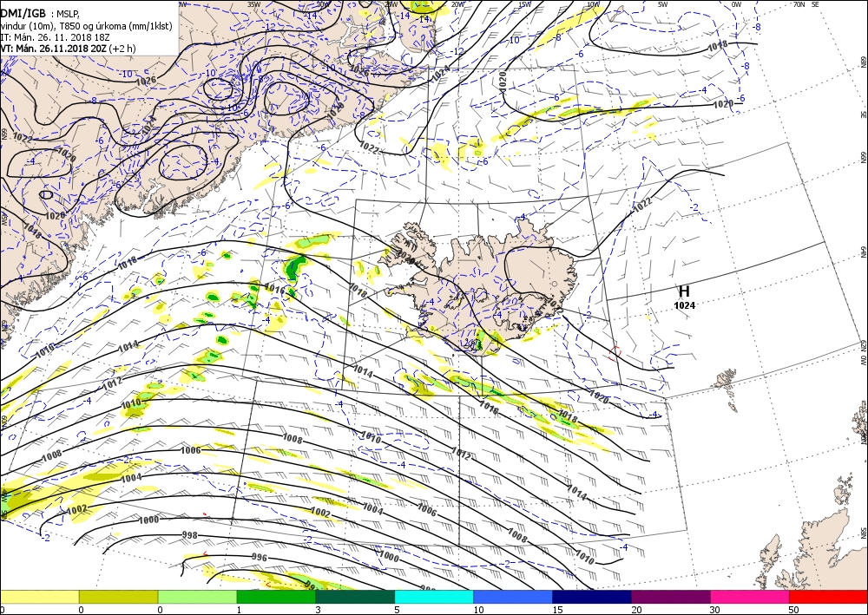This screenshot has width=868, height=615.
Task: Click the legend value 15
Action: pos(557,610)
